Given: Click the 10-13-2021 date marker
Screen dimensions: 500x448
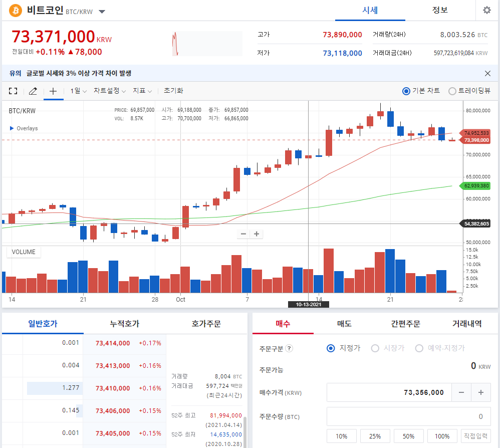Looking at the screenshot, I should [x=308, y=305].
